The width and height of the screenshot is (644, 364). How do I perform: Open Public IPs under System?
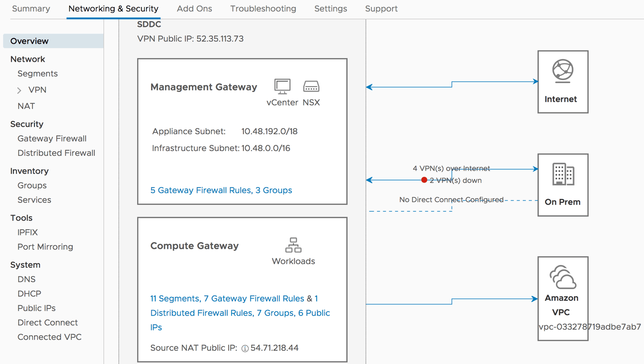coord(37,308)
